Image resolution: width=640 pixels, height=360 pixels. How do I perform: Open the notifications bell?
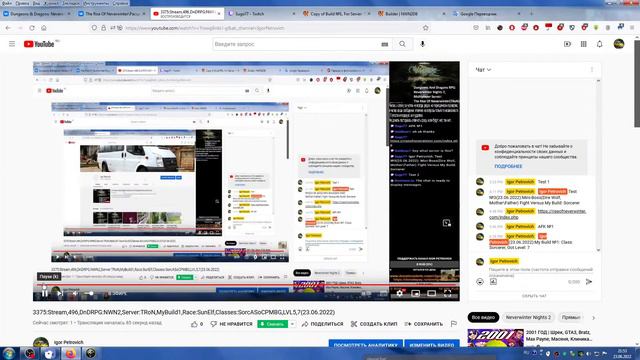[600, 44]
